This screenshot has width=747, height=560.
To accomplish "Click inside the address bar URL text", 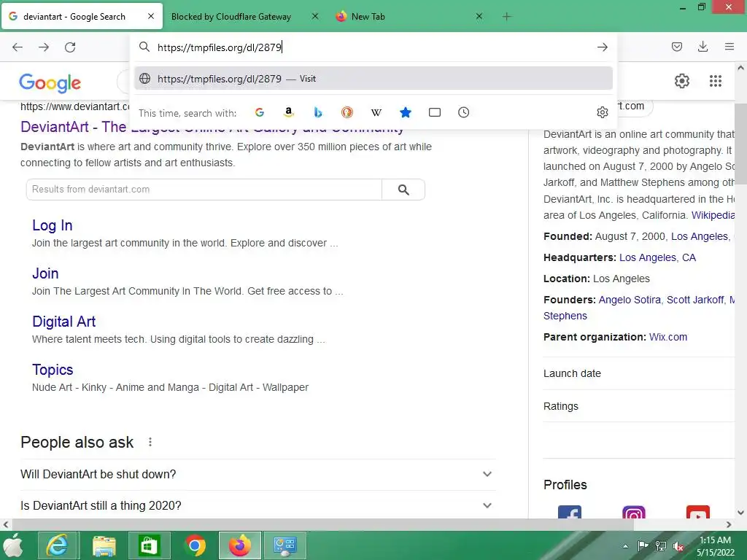I will tap(220, 47).
